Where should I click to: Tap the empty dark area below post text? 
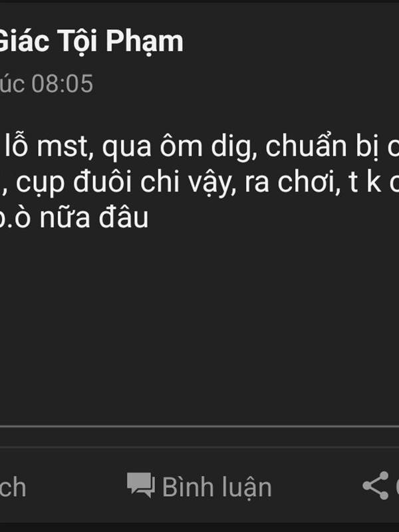199,323
